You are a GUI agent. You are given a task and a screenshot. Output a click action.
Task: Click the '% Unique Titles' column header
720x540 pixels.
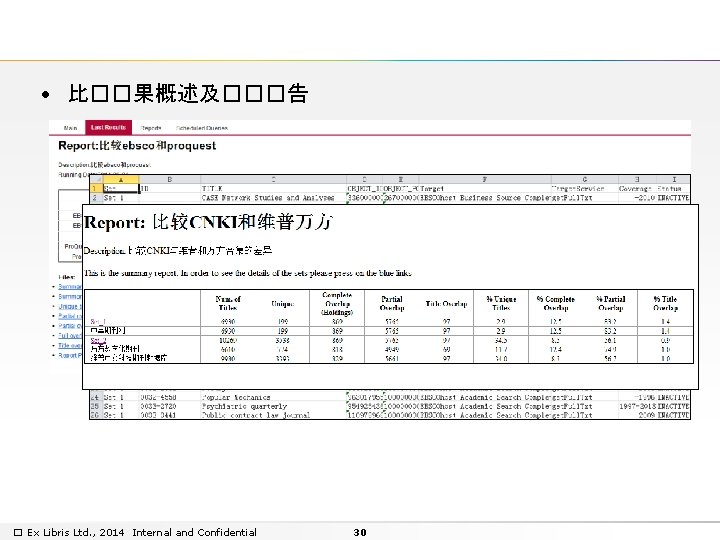coord(501,303)
